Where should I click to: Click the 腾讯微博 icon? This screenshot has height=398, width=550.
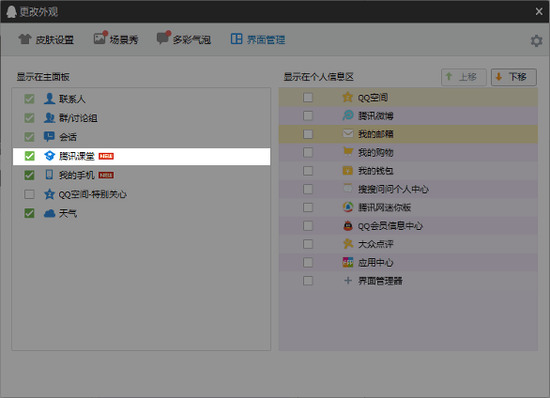[x=348, y=115]
